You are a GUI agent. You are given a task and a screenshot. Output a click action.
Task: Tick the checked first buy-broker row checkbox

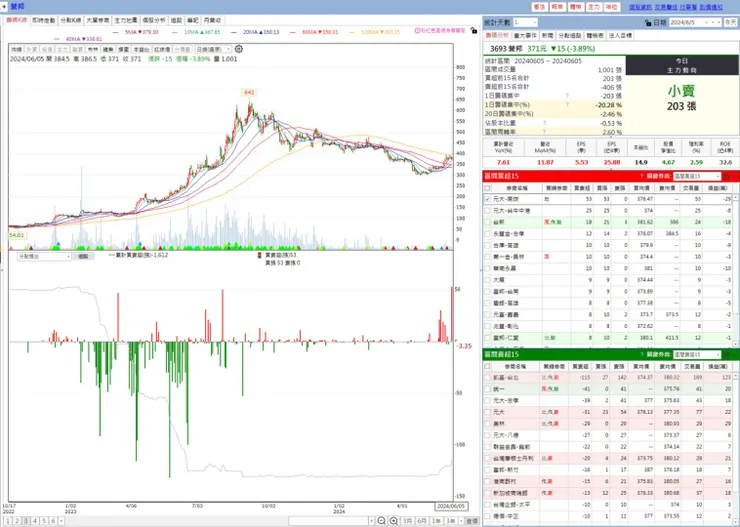click(x=488, y=199)
